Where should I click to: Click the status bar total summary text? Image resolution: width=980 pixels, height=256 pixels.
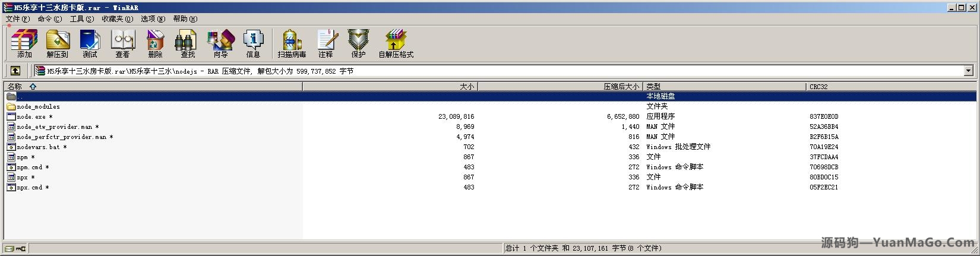click(583, 248)
